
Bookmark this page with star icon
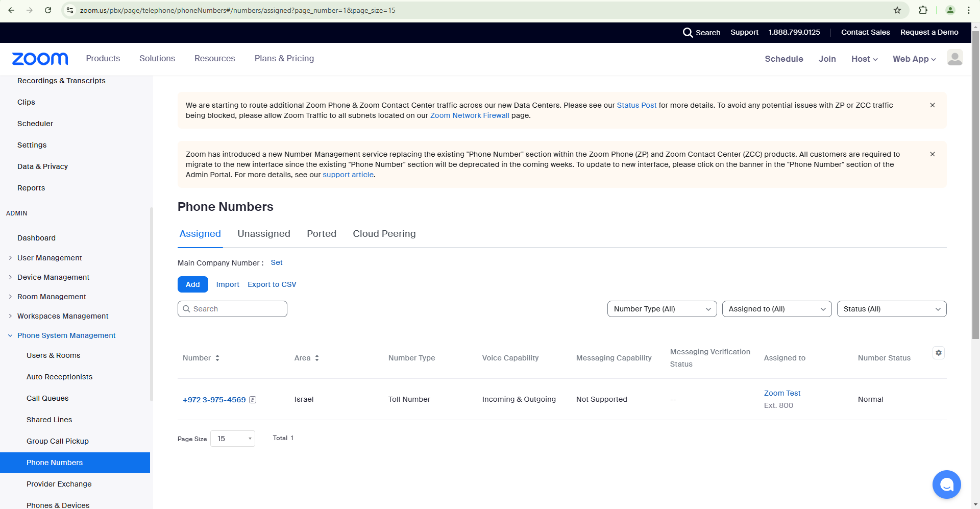point(897,10)
